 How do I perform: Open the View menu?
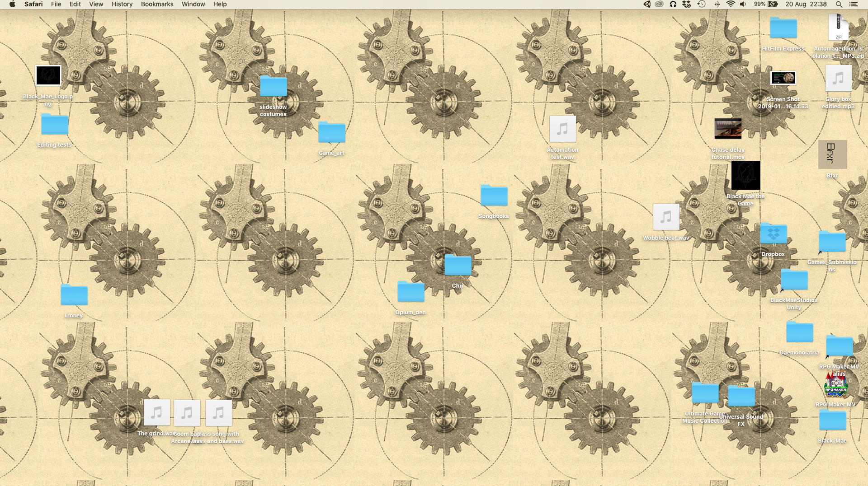(96, 4)
